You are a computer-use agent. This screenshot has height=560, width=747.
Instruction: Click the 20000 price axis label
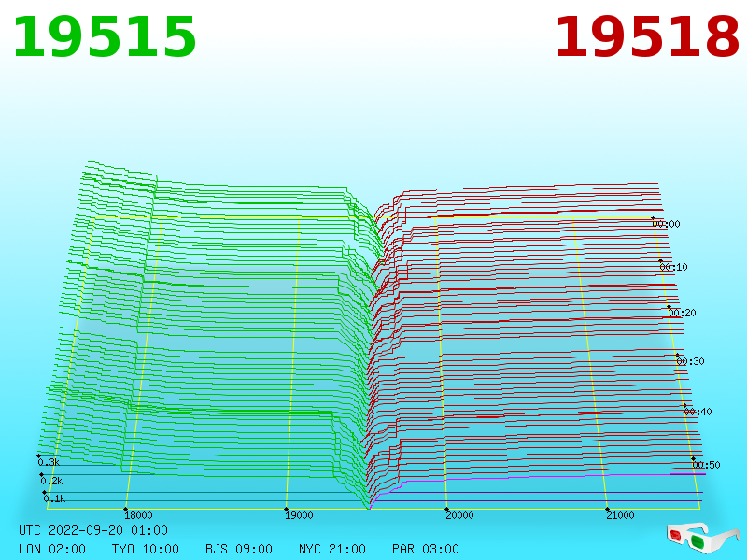[459, 515]
